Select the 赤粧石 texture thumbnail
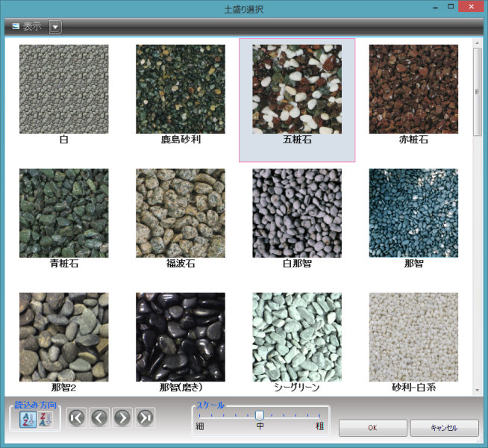Viewport: 488px width, 448px height. tap(413, 89)
